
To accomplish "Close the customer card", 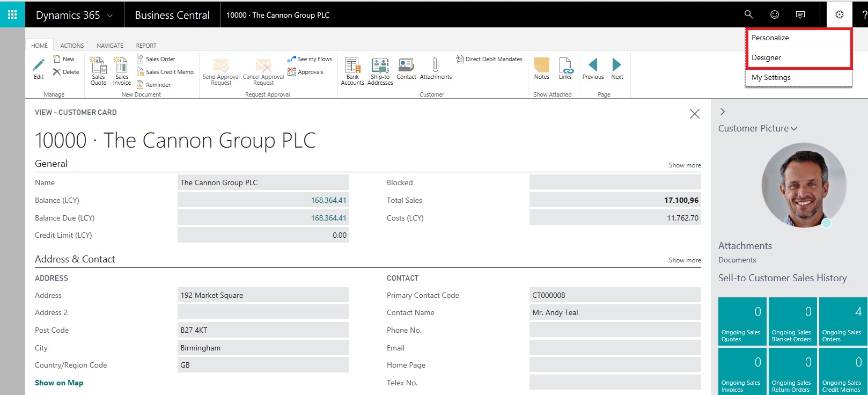I will point(695,114).
